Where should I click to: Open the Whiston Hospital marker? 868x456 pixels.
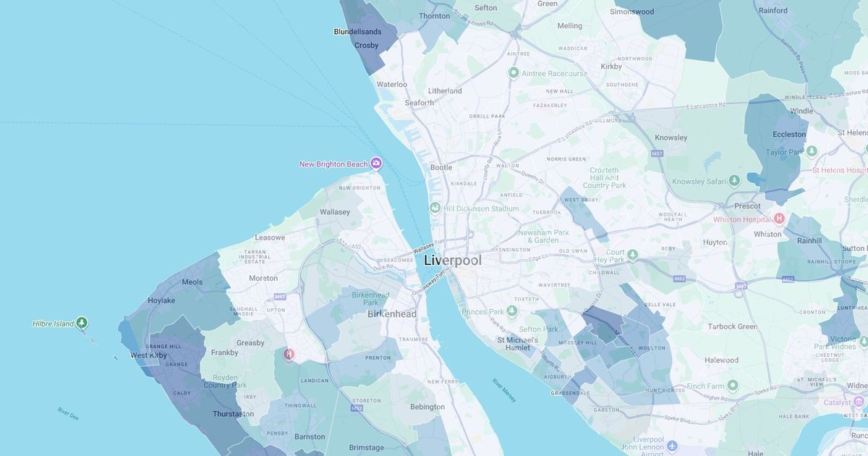779,219
